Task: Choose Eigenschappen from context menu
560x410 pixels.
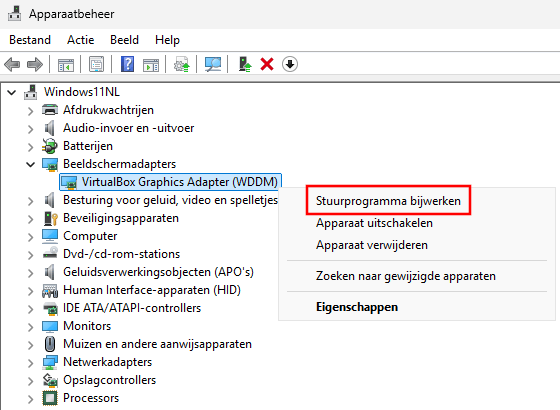Action: (x=357, y=307)
